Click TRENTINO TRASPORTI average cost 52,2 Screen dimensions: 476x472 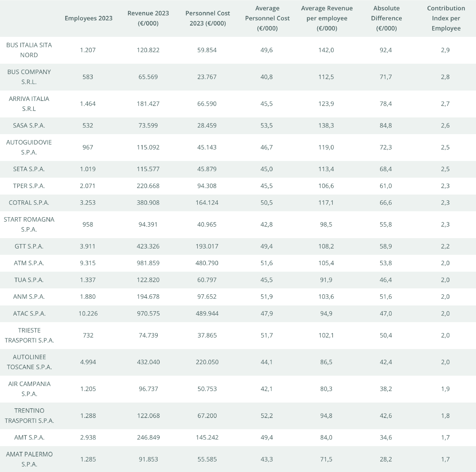(x=267, y=416)
